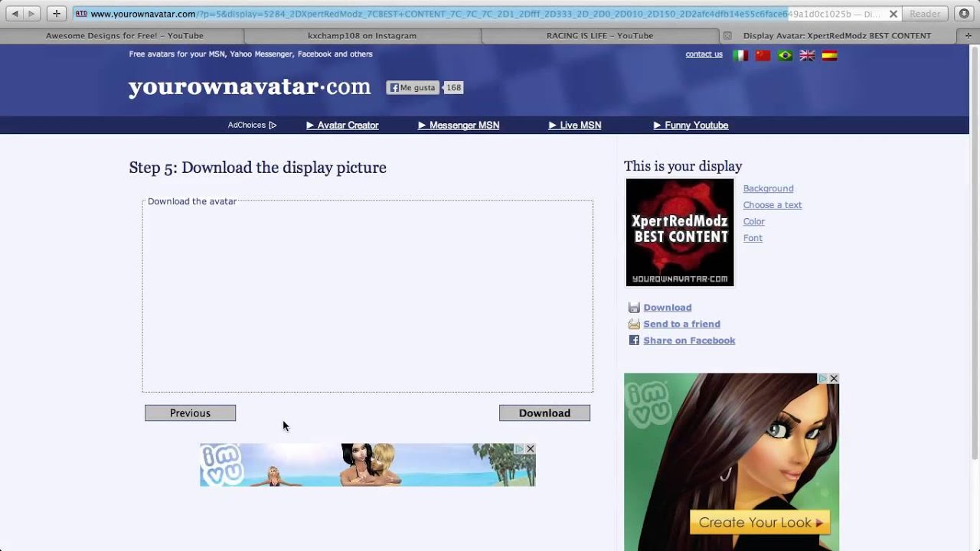This screenshot has width=980, height=551.
Task: Click the Create Your Look ad button
Action: [x=759, y=523]
